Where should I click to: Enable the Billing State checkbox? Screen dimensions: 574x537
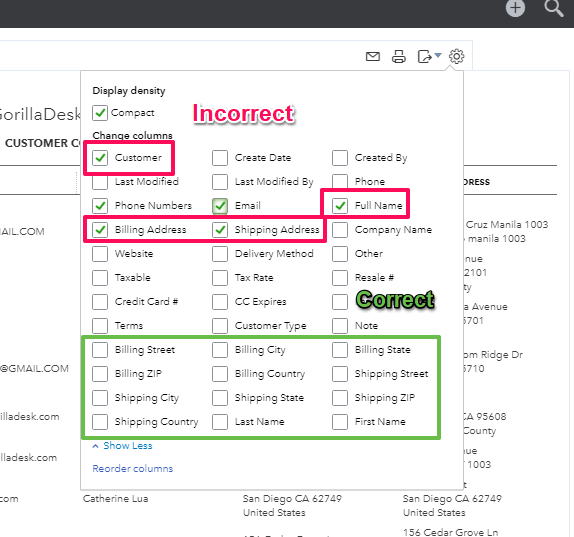(x=340, y=350)
